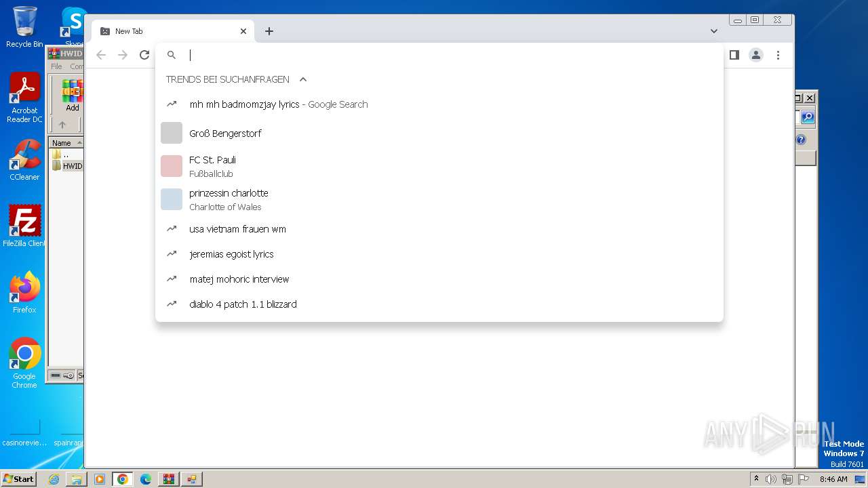The image size is (868, 488).
Task: Open the Chrome profile avatar menu
Action: coord(756,55)
